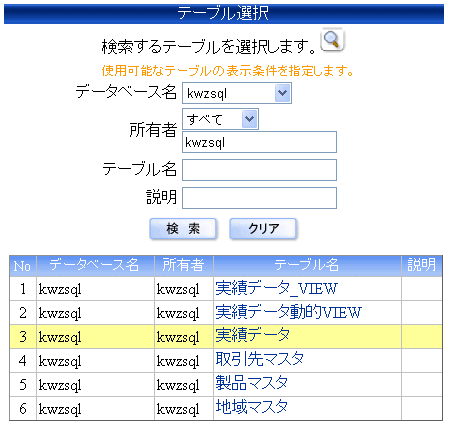Click the 所有者 text field containing kwzsql
Screen dimensions: 449x427
pyautogui.click(x=259, y=142)
